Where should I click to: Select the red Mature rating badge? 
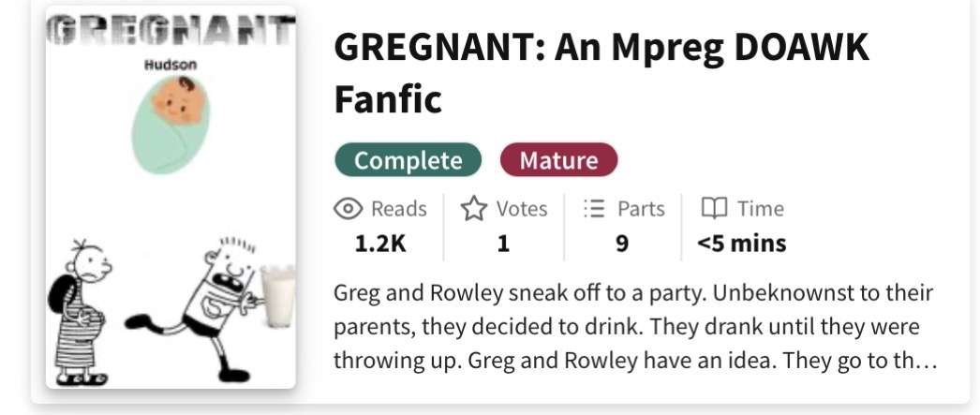tap(558, 160)
